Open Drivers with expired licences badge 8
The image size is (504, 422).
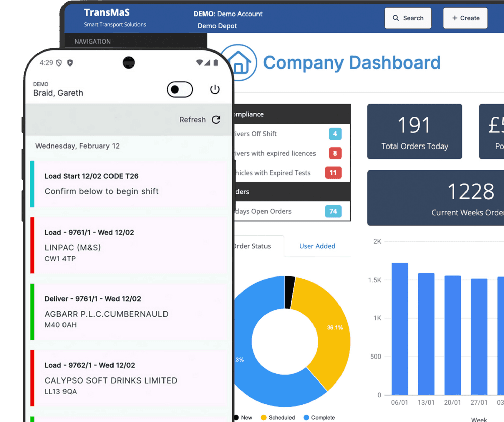click(335, 153)
